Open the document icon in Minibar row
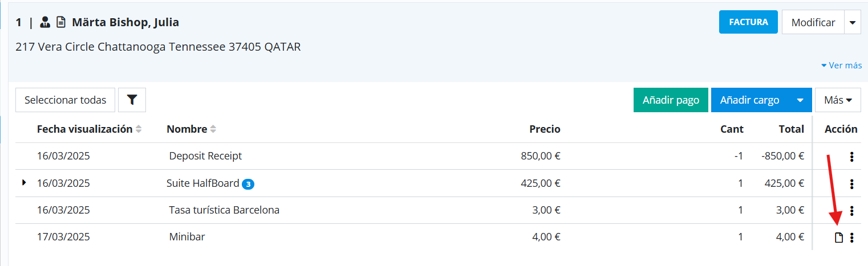This screenshot has width=868, height=266. pos(838,238)
